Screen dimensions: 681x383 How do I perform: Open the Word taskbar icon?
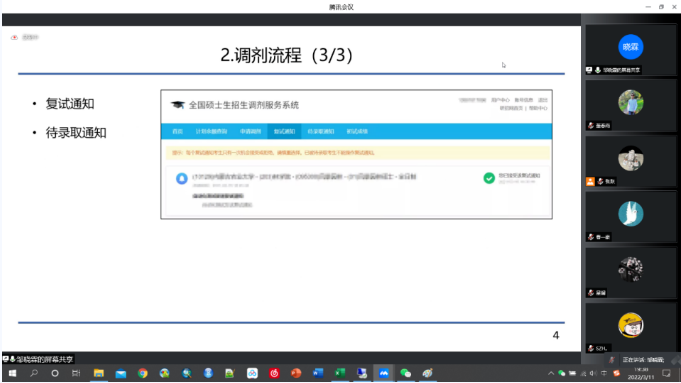[318, 373]
